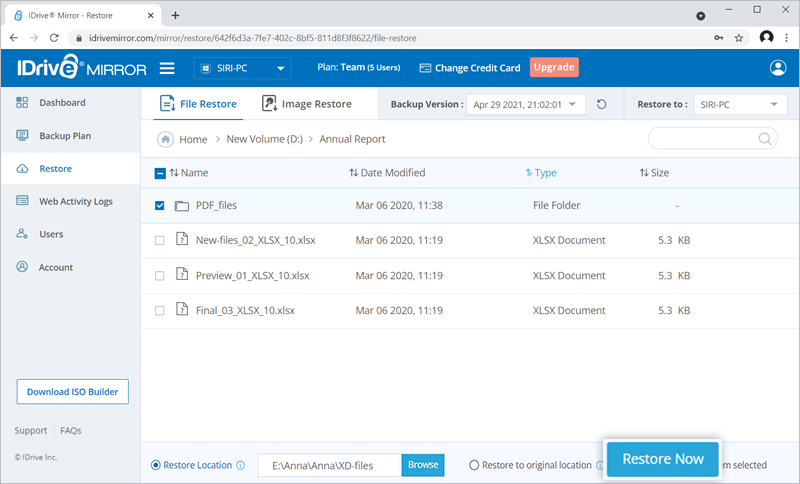Go back with the browser back arrow

pyautogui.click(x=14, y=38)
